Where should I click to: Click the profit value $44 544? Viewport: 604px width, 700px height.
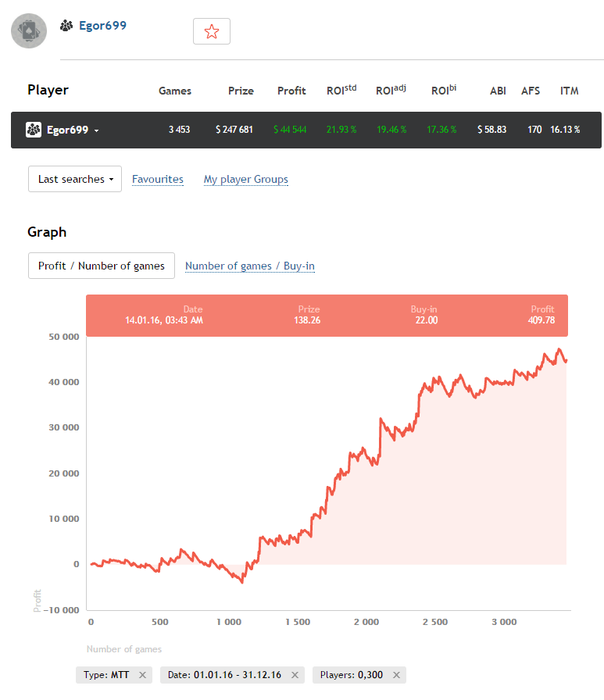pos(290,130)
